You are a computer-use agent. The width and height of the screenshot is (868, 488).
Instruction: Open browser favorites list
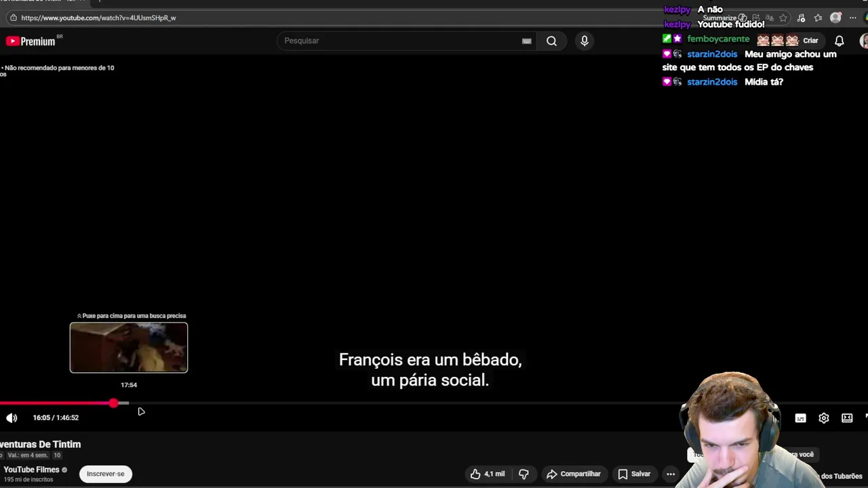point(818,18)
